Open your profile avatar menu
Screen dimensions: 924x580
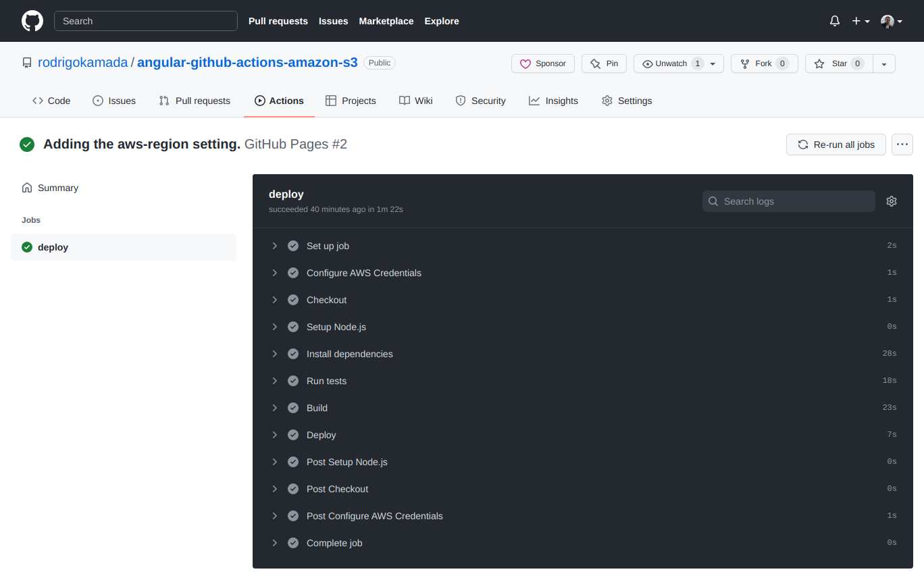click(x=890, y=21)
